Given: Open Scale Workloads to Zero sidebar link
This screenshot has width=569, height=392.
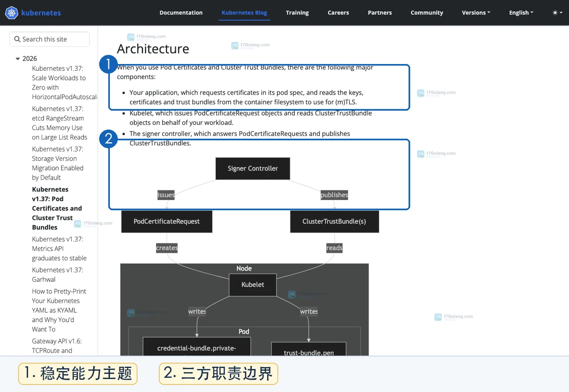Looking at the screenshot, I should 64,83.
